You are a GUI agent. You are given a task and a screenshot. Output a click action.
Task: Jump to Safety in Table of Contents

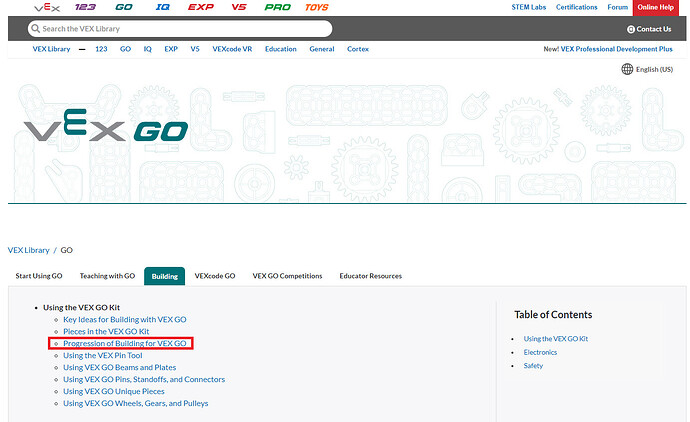pos(533,366)
